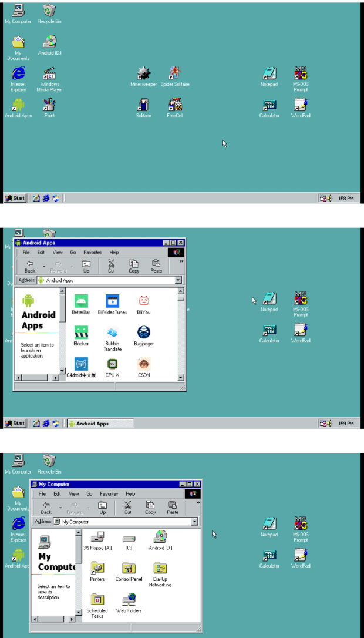
Task: Open the Minesweeper desktop shortcut
Action: tap(144, 73)
